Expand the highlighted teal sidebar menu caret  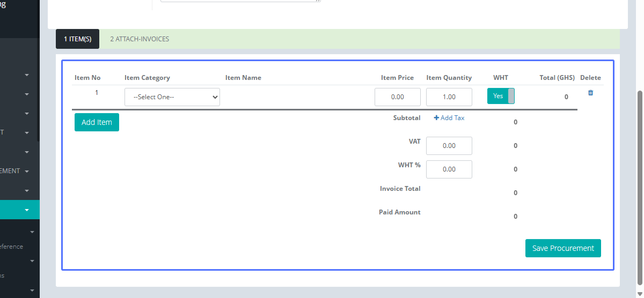[27, 210]
